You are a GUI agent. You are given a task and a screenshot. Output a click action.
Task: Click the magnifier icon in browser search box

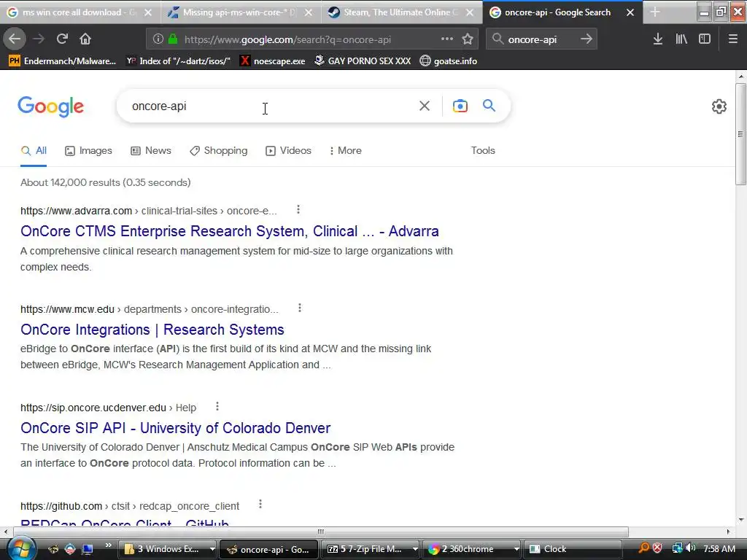click(x=498, y=39)
